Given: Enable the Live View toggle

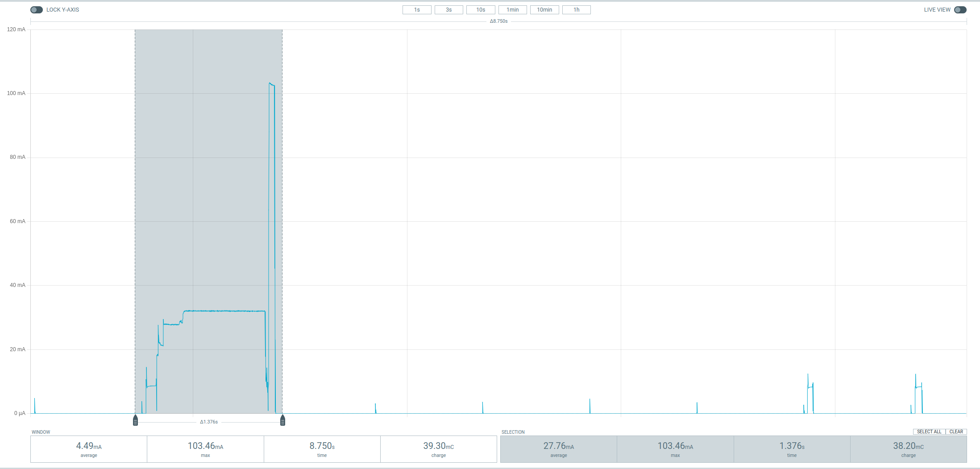Looking at the screenshot, I should [960, 10].
